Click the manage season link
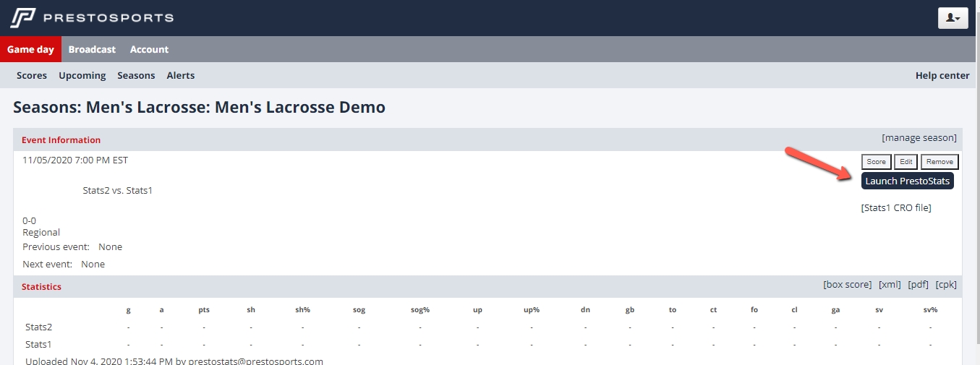This screenshot has width=980, height=365. click(x=919, y=137)
